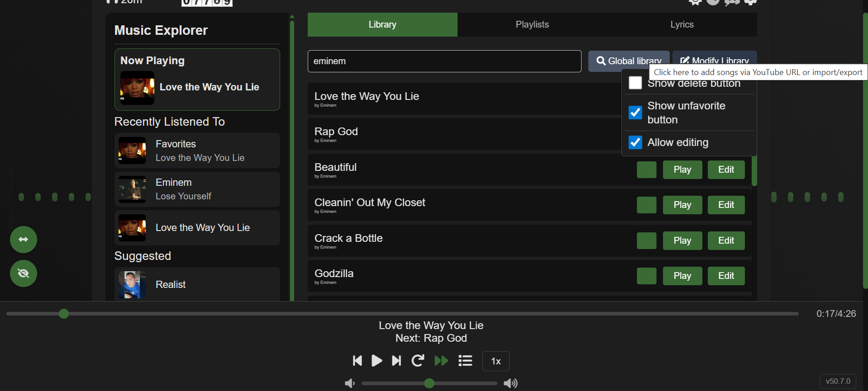
Task: Switch to the Playlists tab
Action: tap(532, 24)
